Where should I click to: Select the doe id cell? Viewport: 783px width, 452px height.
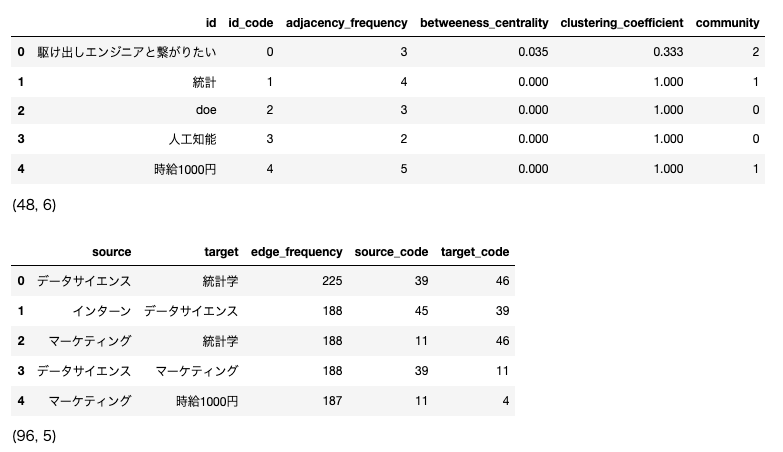206,110
